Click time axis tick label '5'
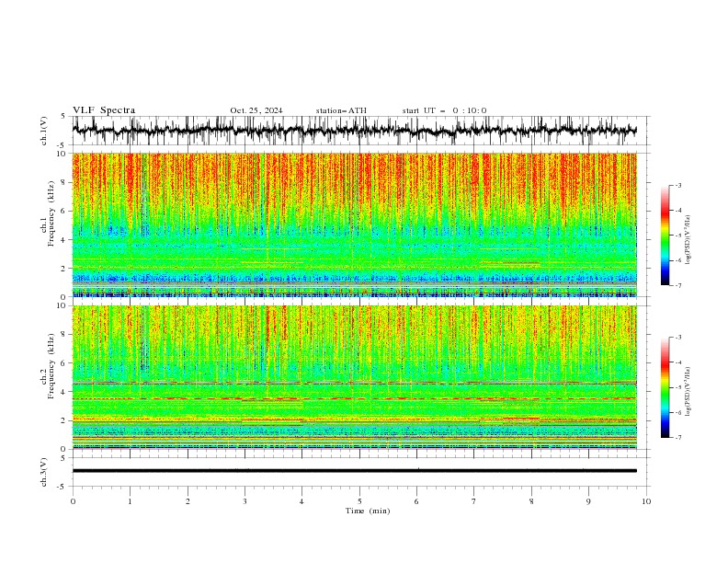 359,501
